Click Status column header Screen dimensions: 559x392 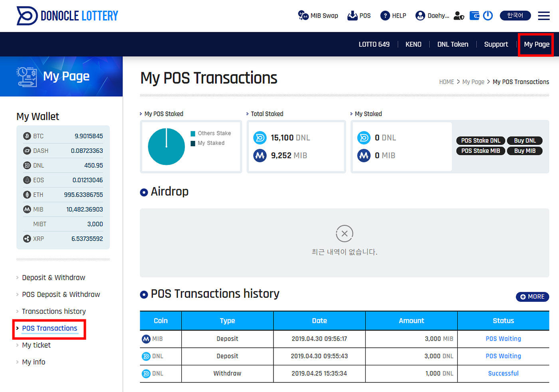coord(503,321)
